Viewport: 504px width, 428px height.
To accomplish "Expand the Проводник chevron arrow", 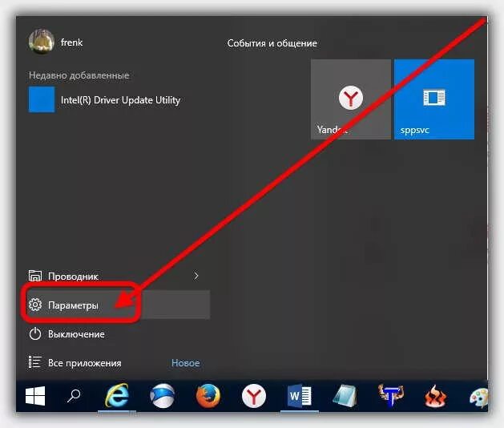I will tap(196, 276).
